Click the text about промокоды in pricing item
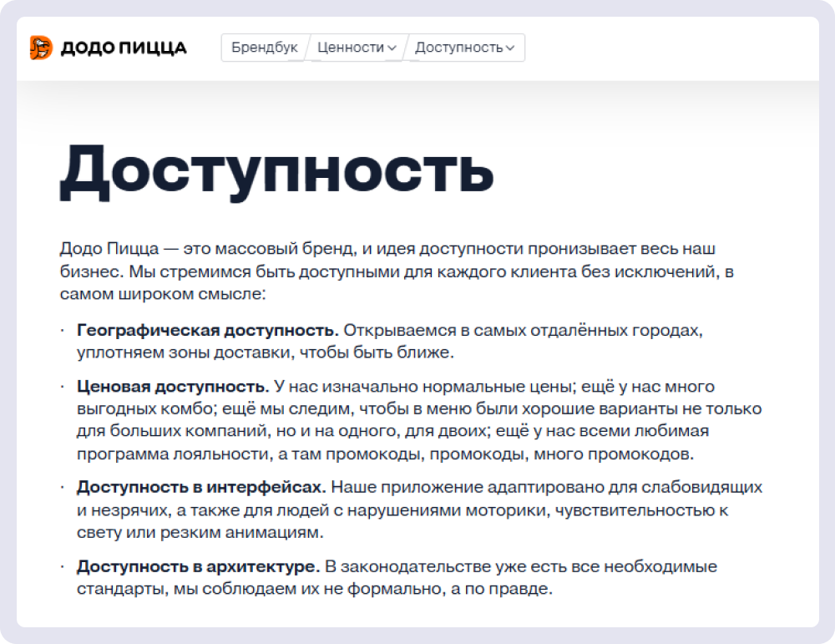This screenshot has height=644, width=835. coord(518,455)
